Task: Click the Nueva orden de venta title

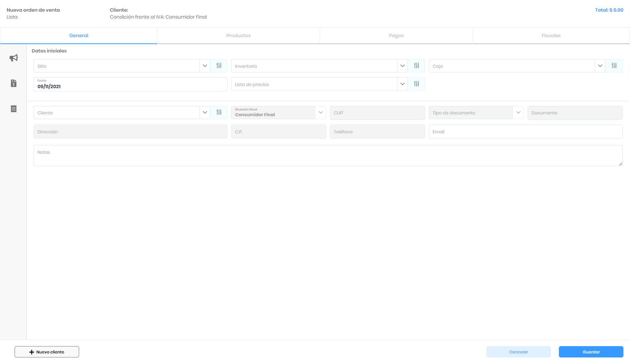Action: pos(33,10)
